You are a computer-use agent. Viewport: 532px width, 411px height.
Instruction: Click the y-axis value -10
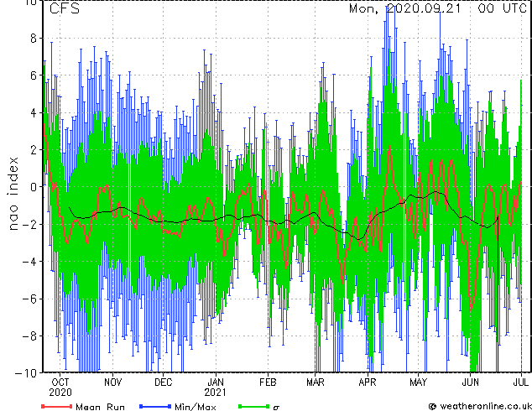click(26, 373)
